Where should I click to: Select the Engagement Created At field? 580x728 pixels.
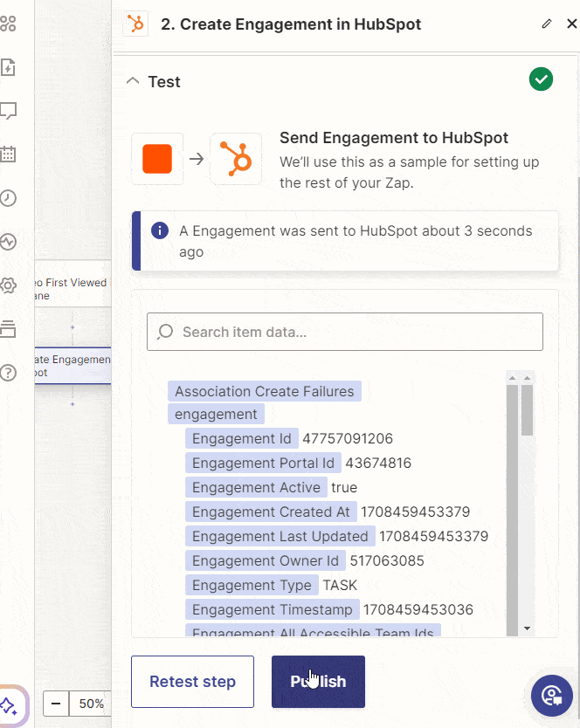coord(271,512)
